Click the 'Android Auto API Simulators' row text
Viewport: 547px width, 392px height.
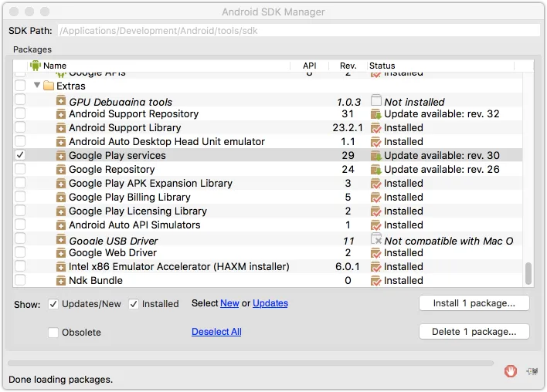pyautogui.click(x=134, y=225)
